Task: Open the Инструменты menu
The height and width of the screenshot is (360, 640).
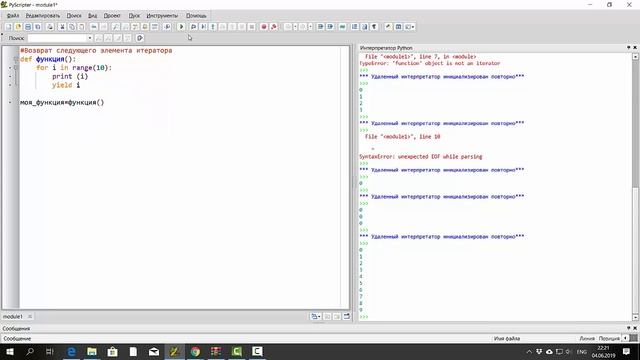Action: click(162, 16)
